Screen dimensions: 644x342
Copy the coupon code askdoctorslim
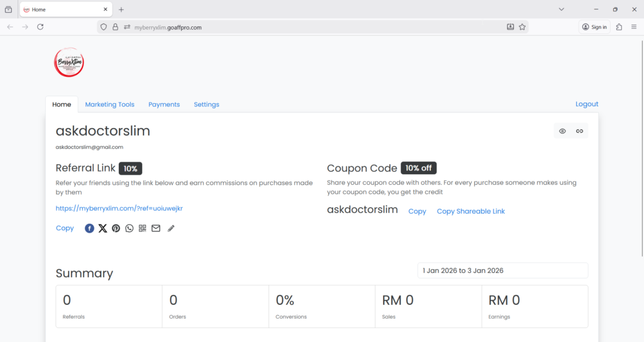[x=417, y=211]
